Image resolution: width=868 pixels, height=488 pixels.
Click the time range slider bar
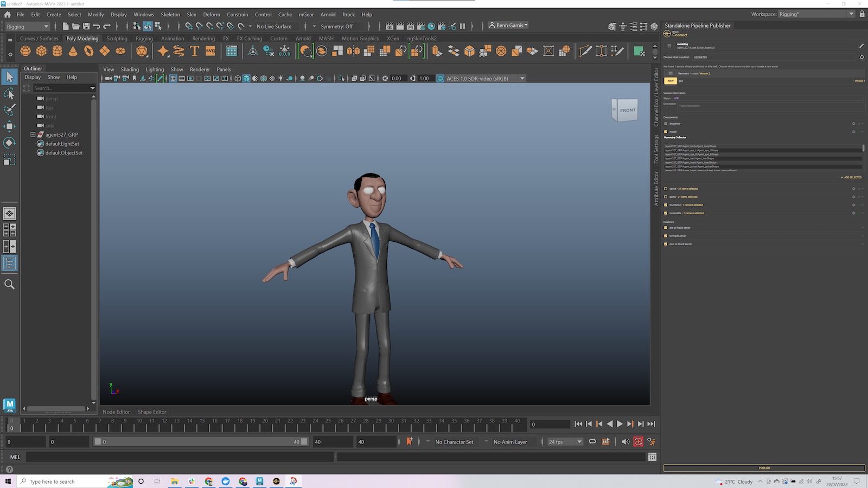[x=201, y=442]
